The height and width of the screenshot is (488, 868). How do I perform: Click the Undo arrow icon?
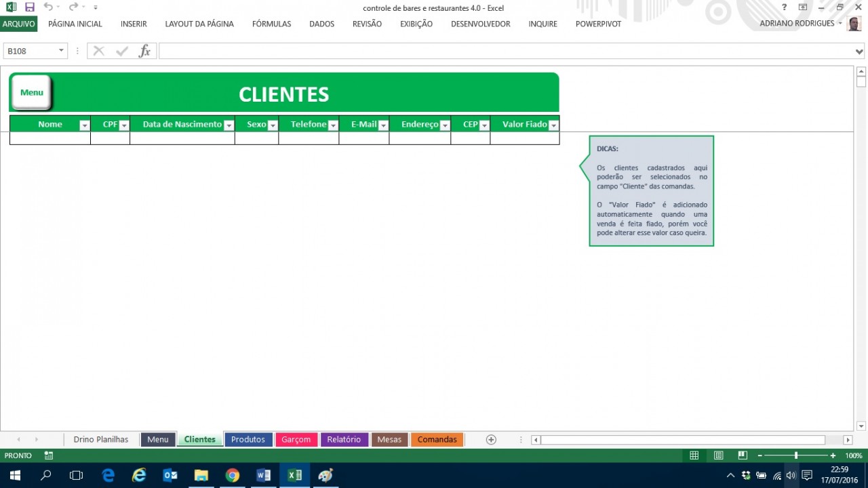[48, 7]
